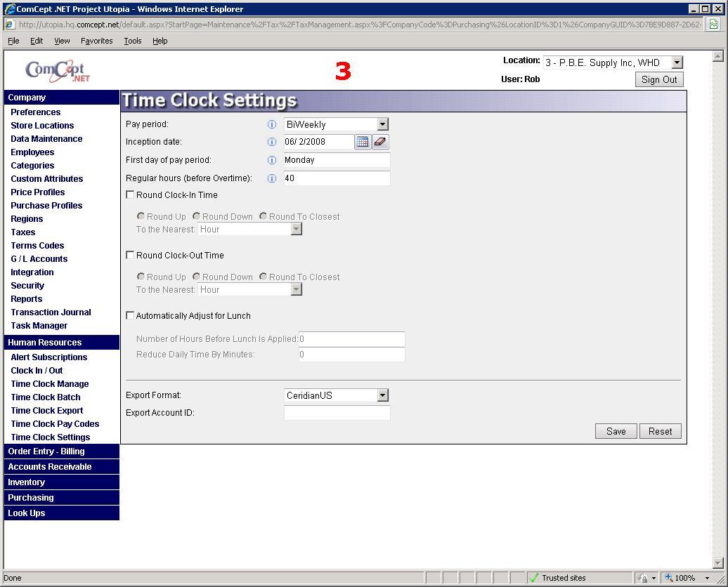The image size is (728, 587).
Task: Open Transaction Journal
Action: (51, 312)
